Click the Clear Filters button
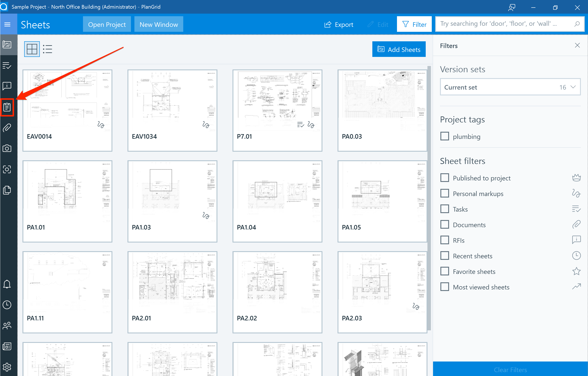This screenshot has height=376, width=588. tap(510, 369)
